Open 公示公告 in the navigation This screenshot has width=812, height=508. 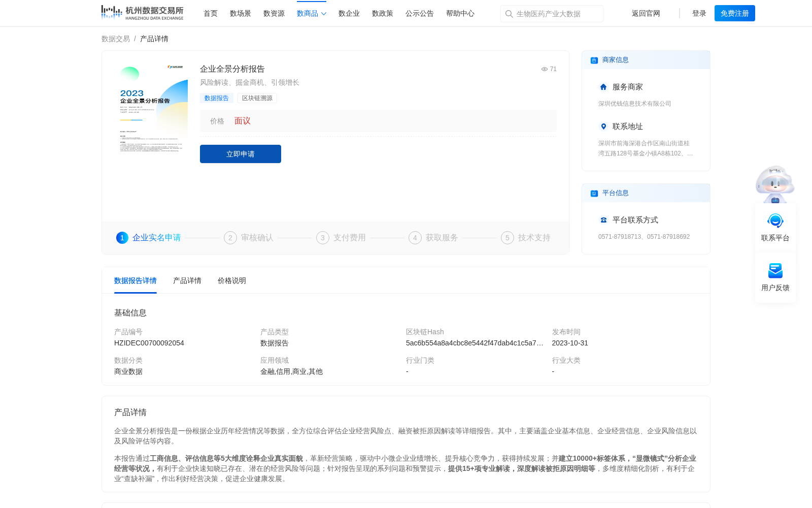(420, 14)
